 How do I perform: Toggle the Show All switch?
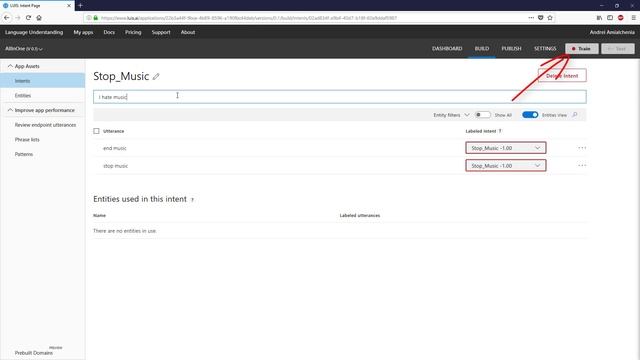482,115
